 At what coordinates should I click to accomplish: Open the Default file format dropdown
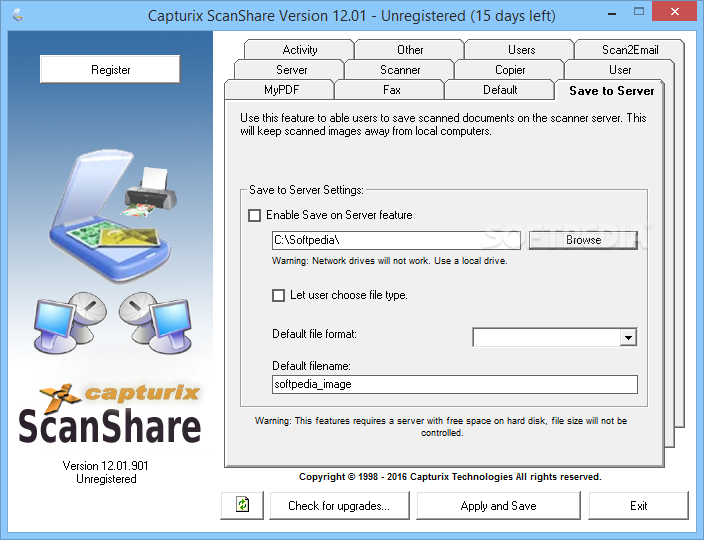pyautogui.click(x=628, y=337)
